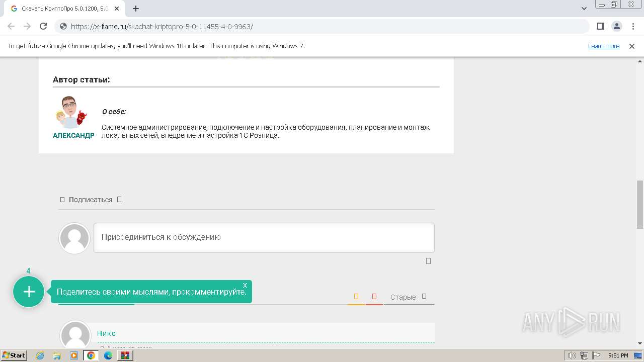Click the 'Автор статьи:' heading
The width and height of the screenshot is (644, 362).
(82, 79)
